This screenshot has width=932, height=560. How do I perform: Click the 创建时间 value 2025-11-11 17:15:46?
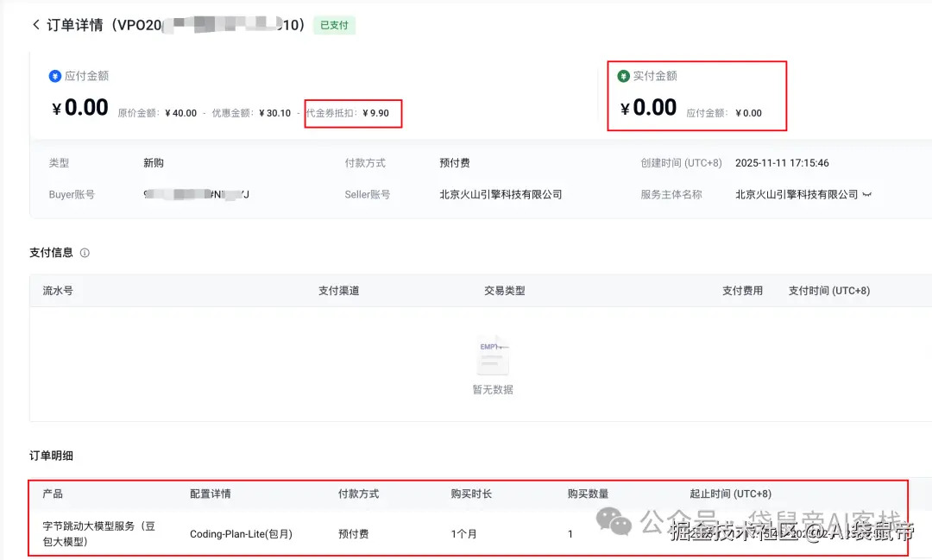[x=782, y=163]
